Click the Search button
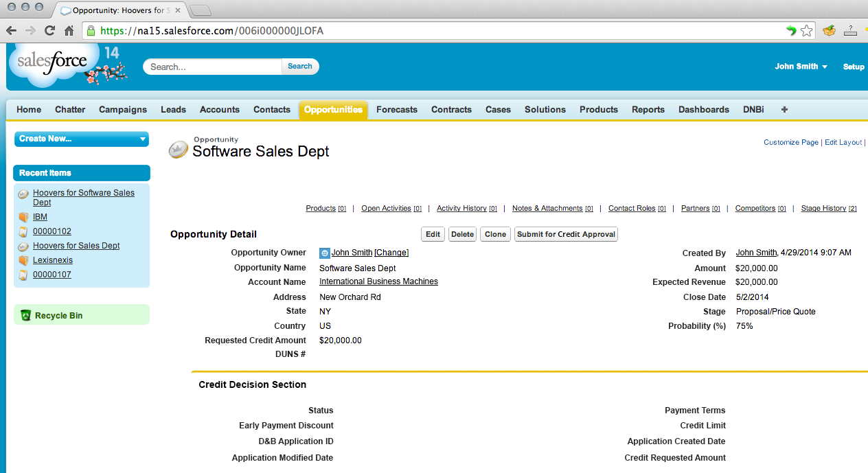868x473 pixels. (300, 67)
